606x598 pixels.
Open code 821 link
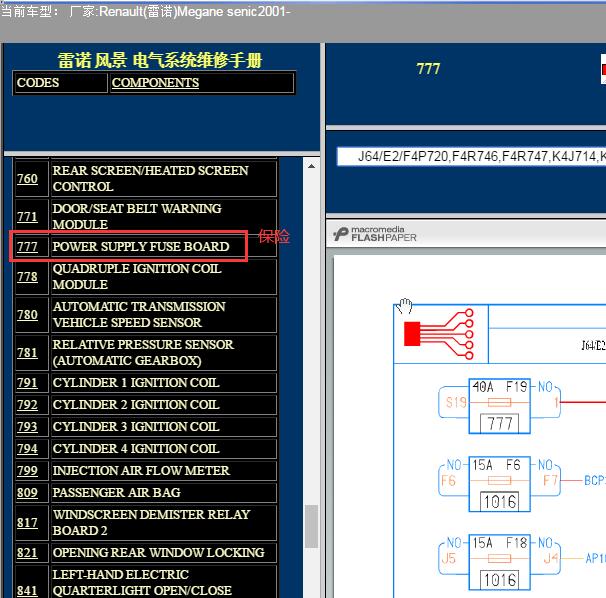[x=27, y=553]
